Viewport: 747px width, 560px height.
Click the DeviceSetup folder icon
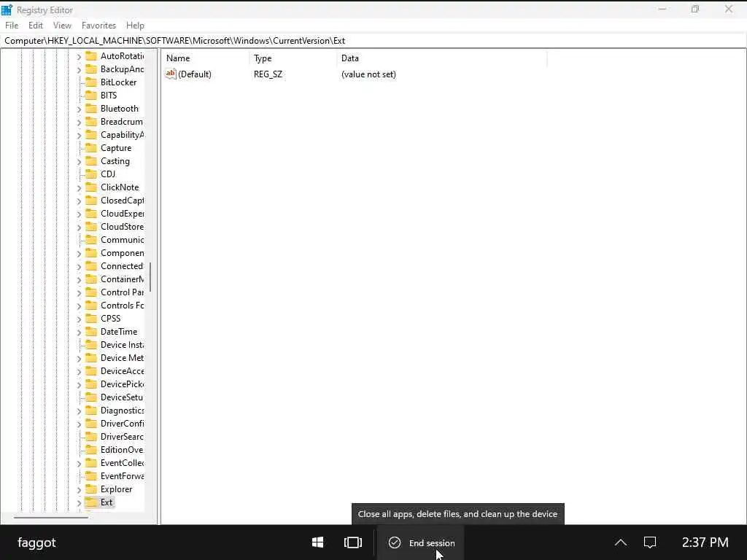tap(91, 397)
